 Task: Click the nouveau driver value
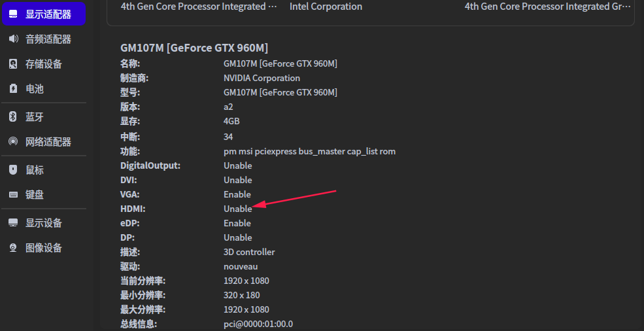[241, 266]
